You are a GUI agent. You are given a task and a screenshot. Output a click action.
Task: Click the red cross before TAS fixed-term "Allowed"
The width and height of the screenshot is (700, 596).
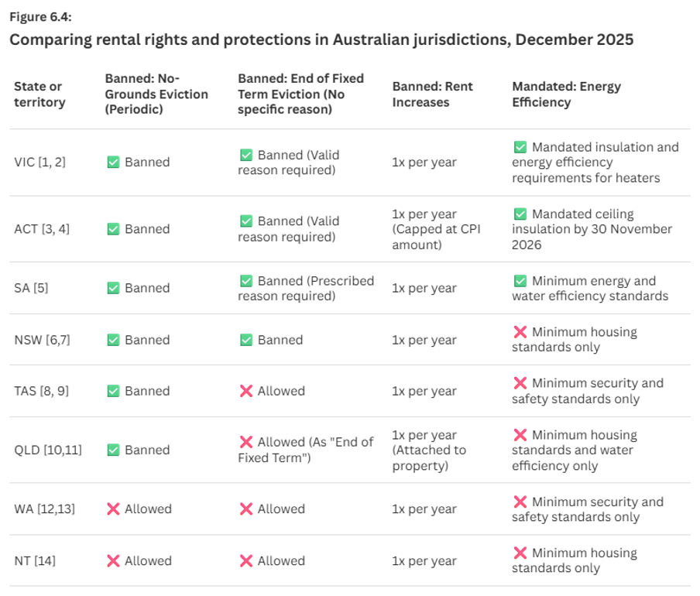246,392
